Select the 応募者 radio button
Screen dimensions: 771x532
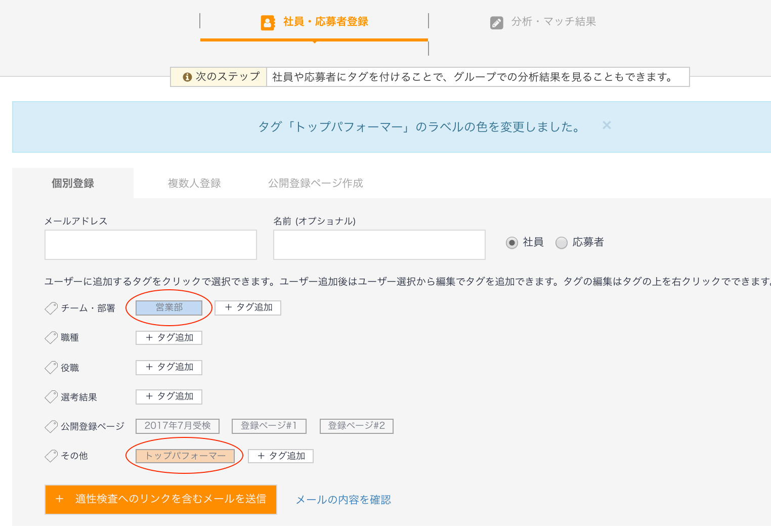562,243
